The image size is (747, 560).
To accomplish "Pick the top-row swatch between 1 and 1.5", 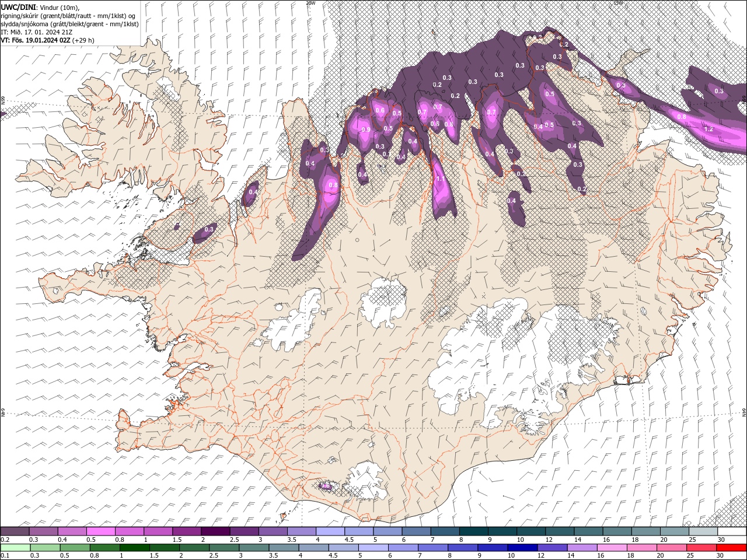I will [x=158, y=531].
